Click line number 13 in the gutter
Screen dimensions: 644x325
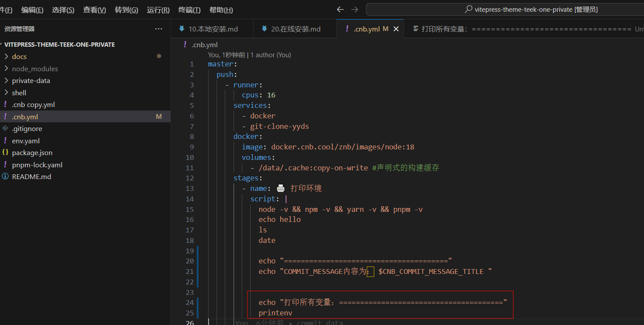point(189,188)
